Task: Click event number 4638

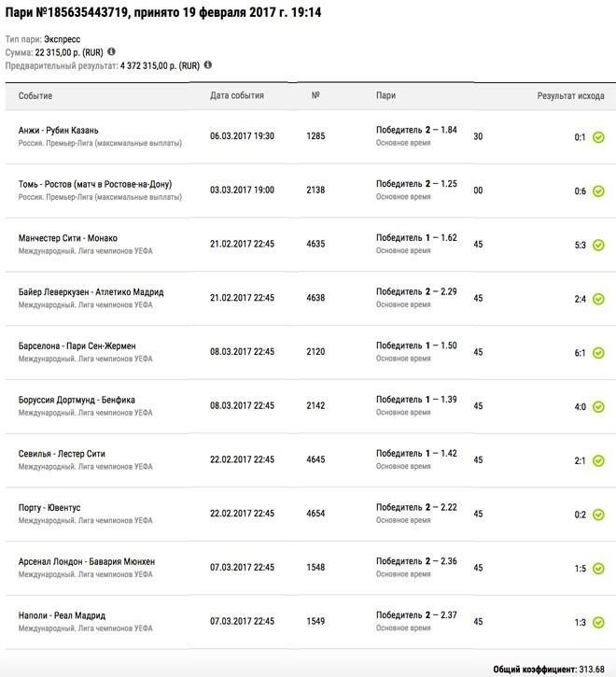Action: 315,298
